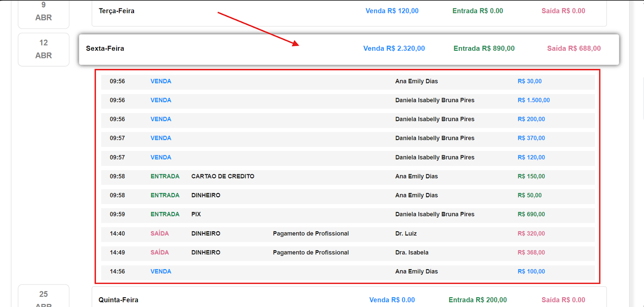Screen dimensions: 644x307
Task: Click Pagamento de Profissional for Dr. Luiz
Action: (311, 233)
